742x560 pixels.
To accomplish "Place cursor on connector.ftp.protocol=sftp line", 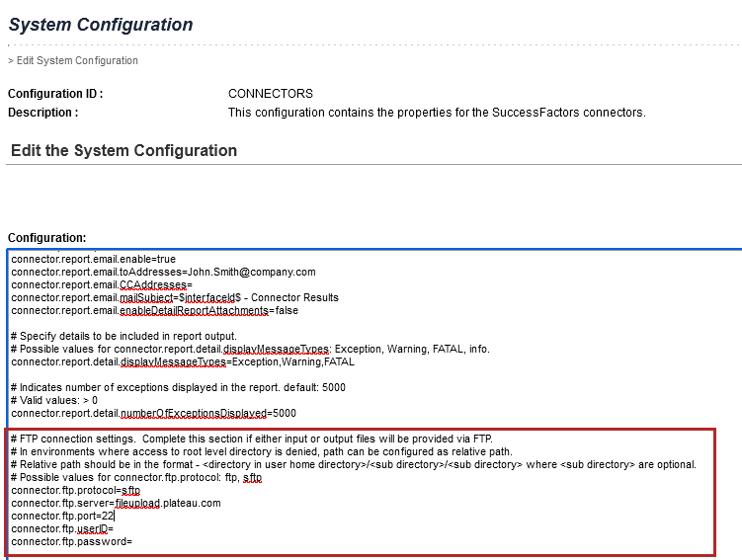I will pyautogui.click(x=76, y=490).
